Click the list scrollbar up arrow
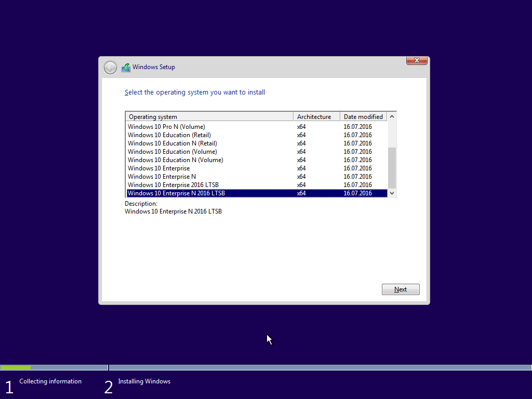 tap(392, 117)
